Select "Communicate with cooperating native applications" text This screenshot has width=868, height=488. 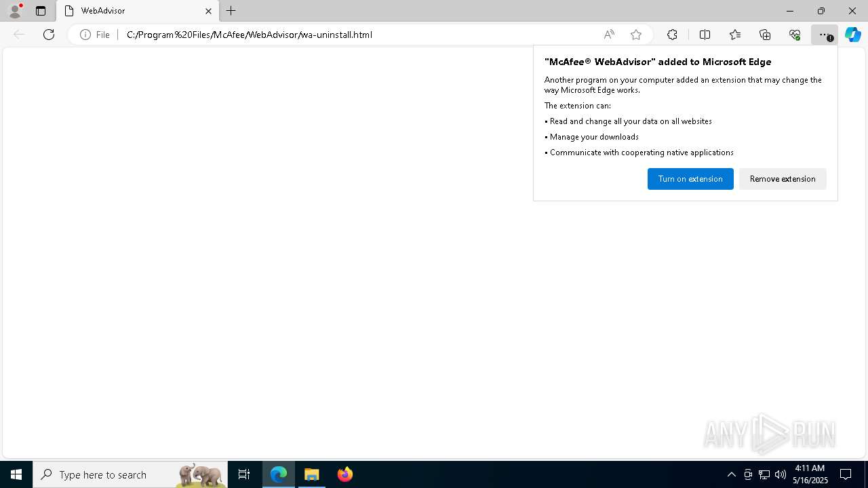click(642, 152)
